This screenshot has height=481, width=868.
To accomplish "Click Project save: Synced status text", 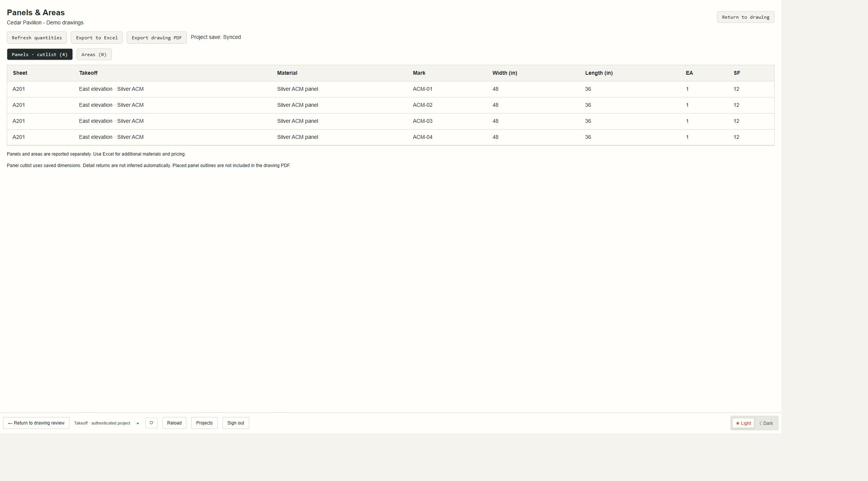I will pos(216,37).
